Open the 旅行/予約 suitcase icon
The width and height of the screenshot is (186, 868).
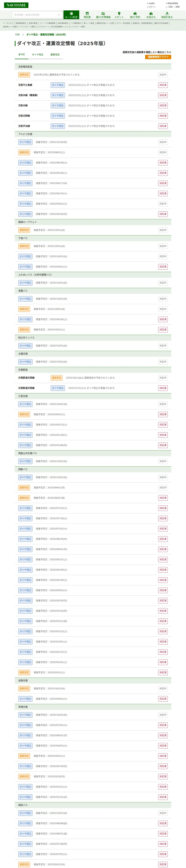pyautogui.click(x=135, y=15)
